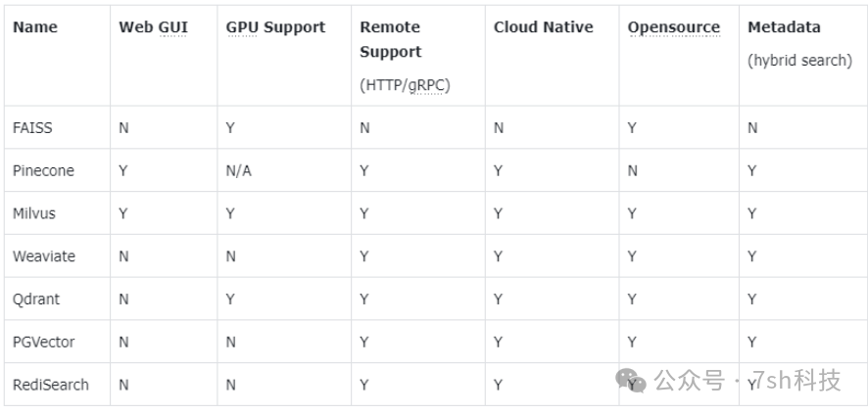Click the "7sh科技" watermark text
868x414 pixels.
click(x=799, y=380)
